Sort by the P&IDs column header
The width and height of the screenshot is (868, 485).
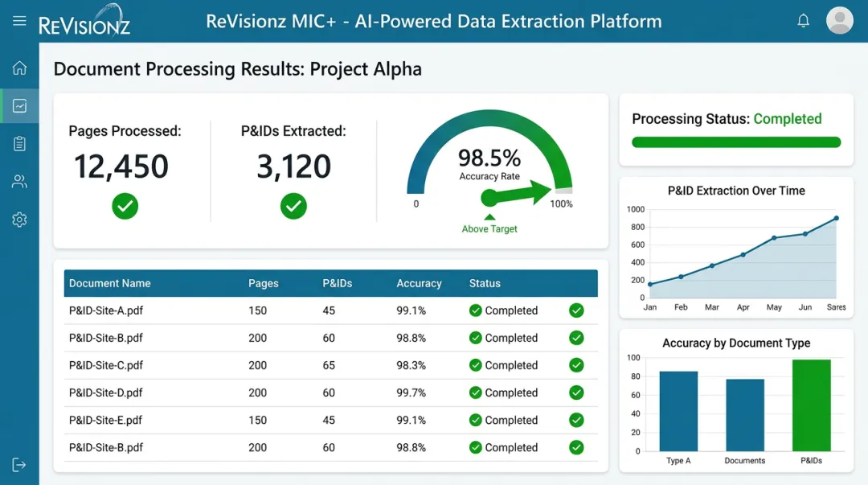click(x=337, y=283)
